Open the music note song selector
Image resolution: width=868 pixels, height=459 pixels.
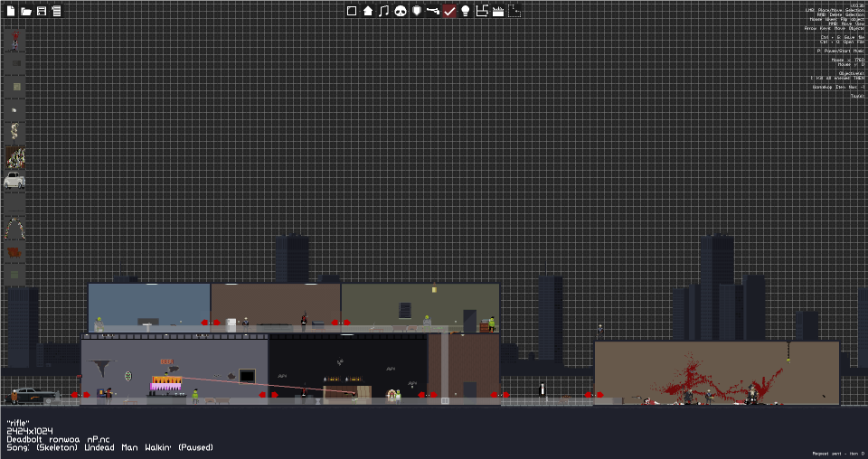pyautogui.click(x=383, y=11)
